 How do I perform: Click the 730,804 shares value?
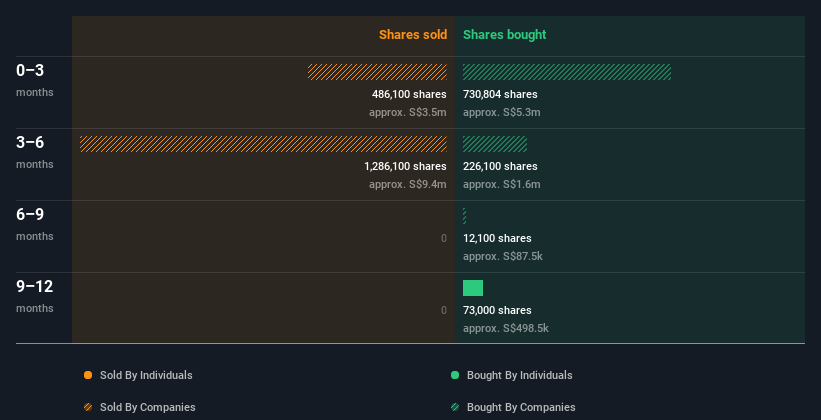coord(500,94)
